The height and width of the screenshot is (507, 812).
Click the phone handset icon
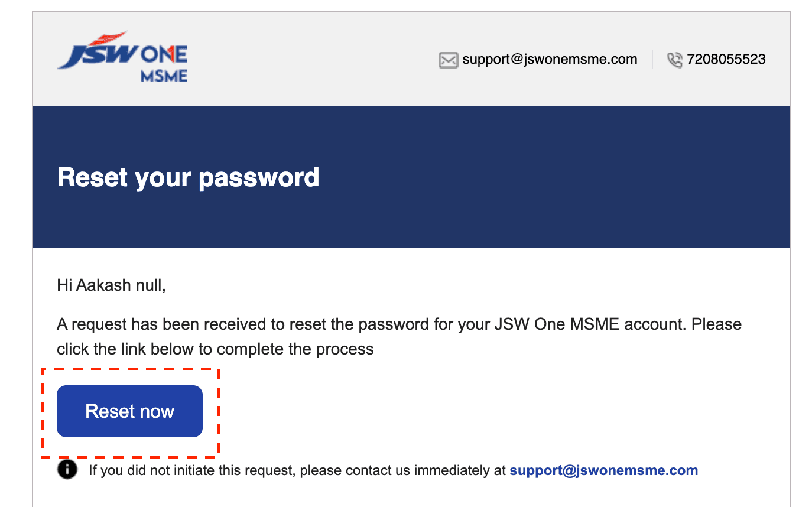coord(674,60)
